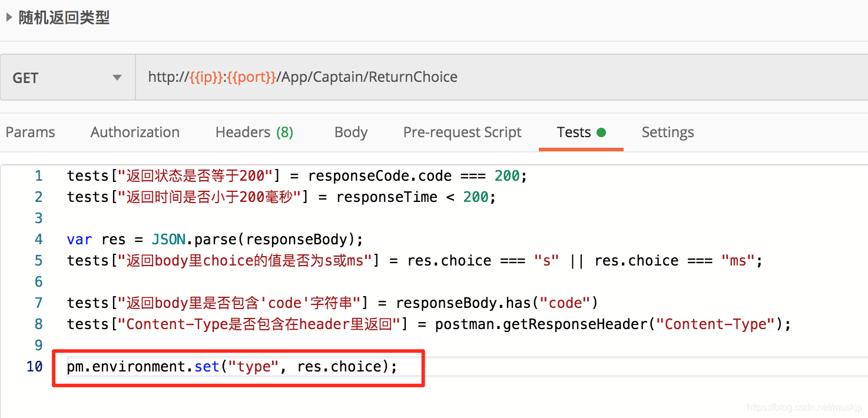Expand the 随机返回类型 request description triangle
This screenshot has width=868, height=418.
(9, 18)
